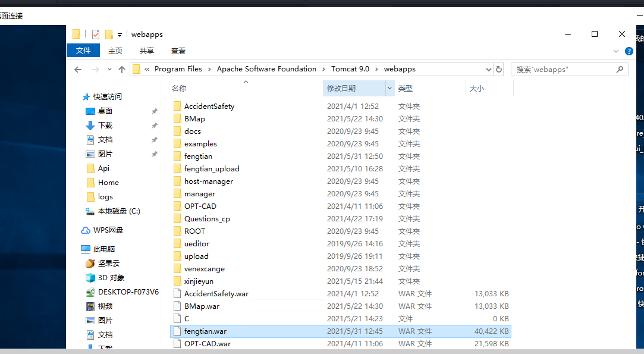
Task: Open the 修改日期 column filter dropdown
Action: (390, 89)
